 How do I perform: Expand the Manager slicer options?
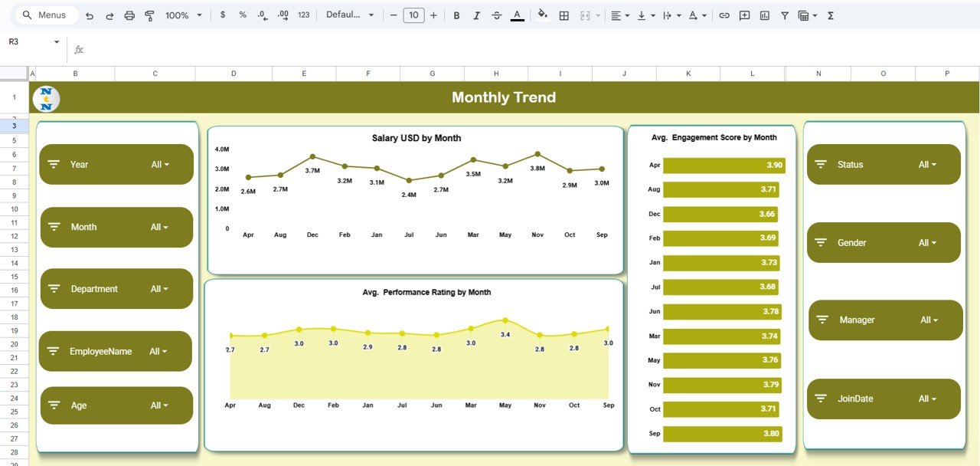pyautogui.click(x=927, y=320)
